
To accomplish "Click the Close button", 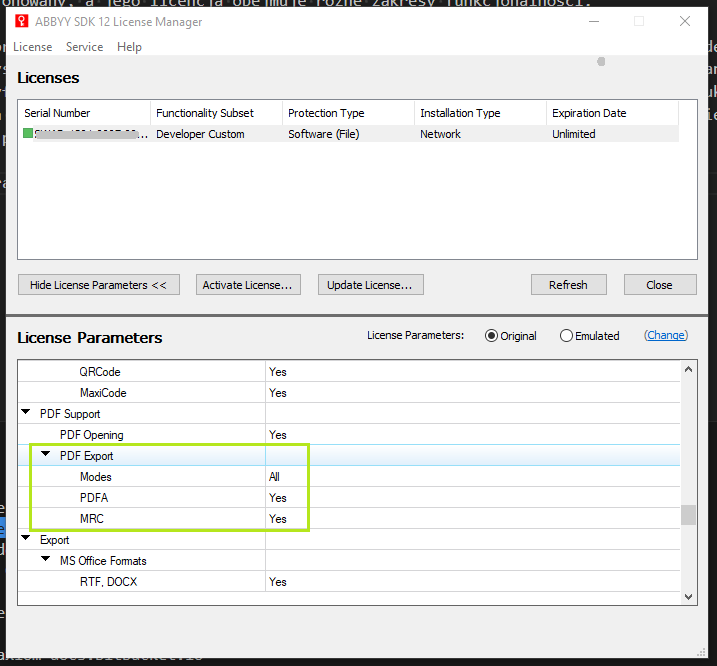I will tap(660, 285).
